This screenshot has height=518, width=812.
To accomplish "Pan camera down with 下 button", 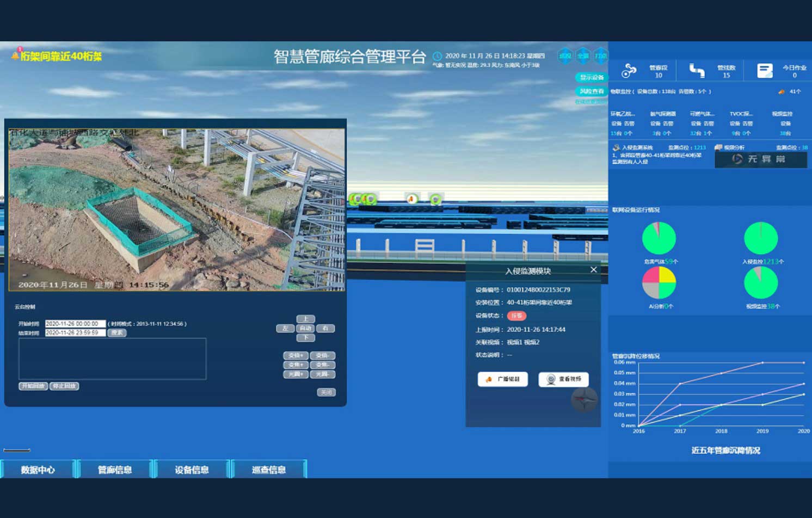I will 305,337.
